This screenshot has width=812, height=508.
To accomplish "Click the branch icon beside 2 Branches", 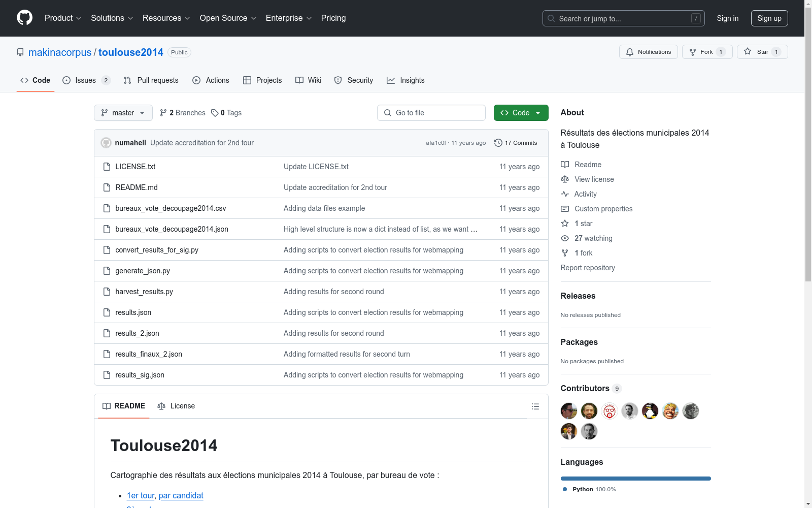I will 163,113.
